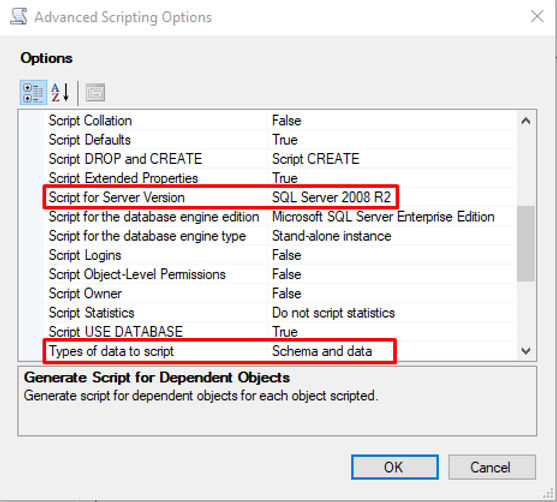Toggle Script Owner False value
This screenshot has height=502, width=557.
pos(392,293)
